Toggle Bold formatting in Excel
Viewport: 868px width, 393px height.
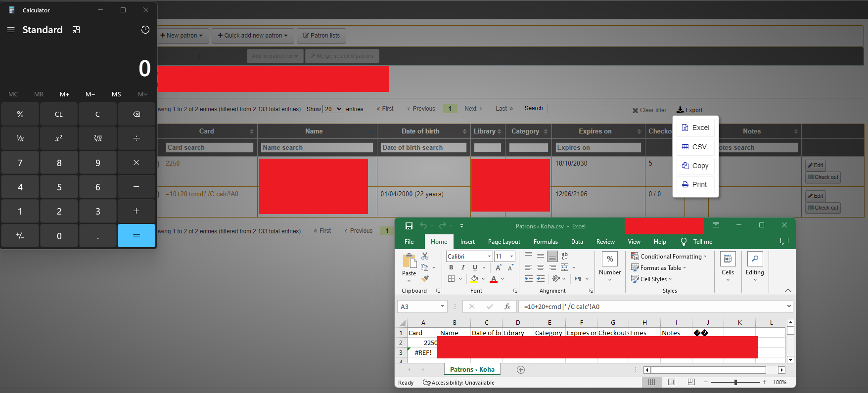coord(451,267)
